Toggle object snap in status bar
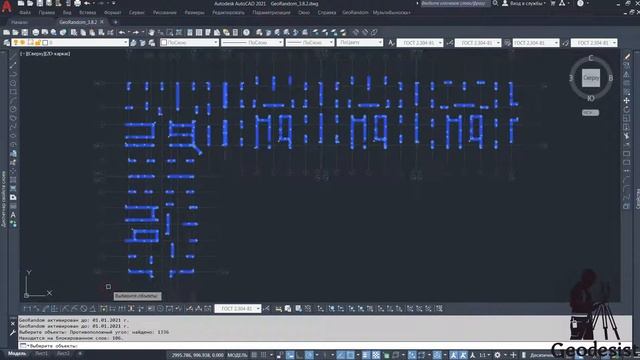The width and height of the screenshot is (640, 360). (x=350, y=355)
